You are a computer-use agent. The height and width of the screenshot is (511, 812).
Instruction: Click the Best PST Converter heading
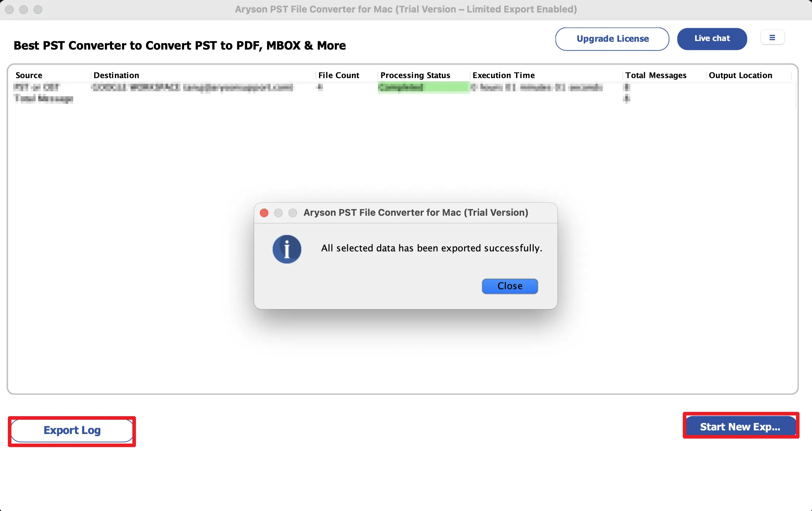point(180,46)
